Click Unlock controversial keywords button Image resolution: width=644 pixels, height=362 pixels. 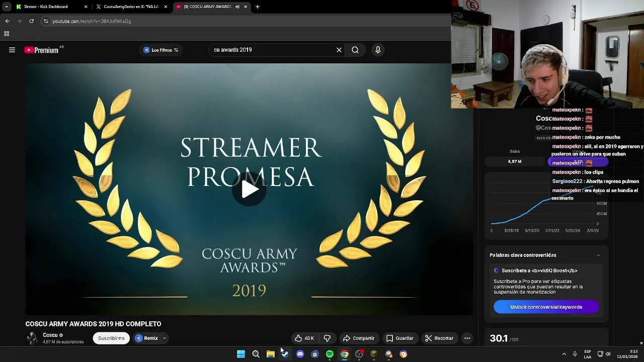tap(546, 307)
